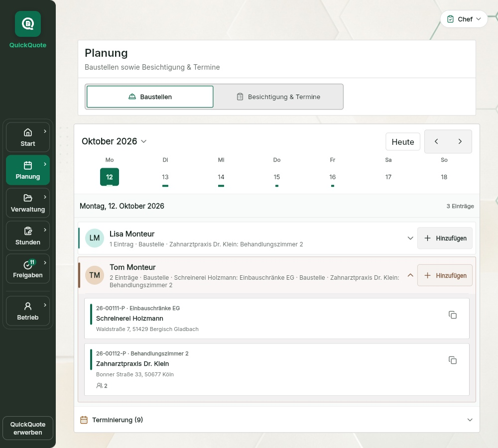Screen dimensions: 498x448
Task: Click QuickQuote erwerben button
Action: click(x=27, y=428)
